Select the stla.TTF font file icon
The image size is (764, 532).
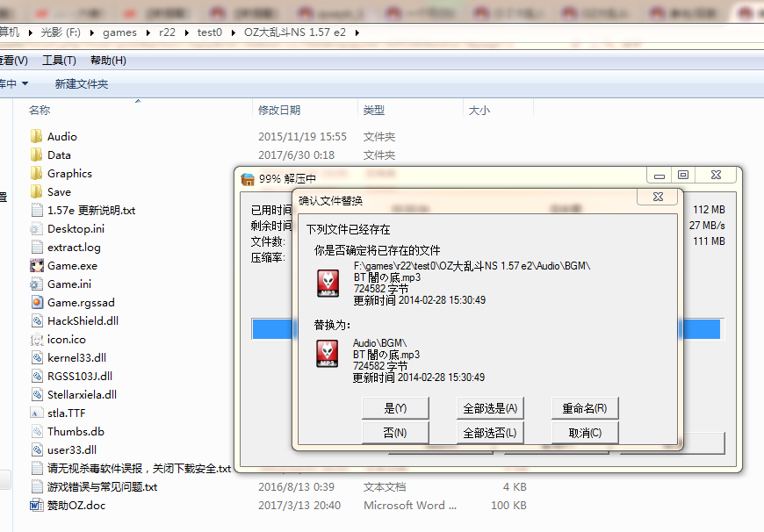click(x=37, y=413)
